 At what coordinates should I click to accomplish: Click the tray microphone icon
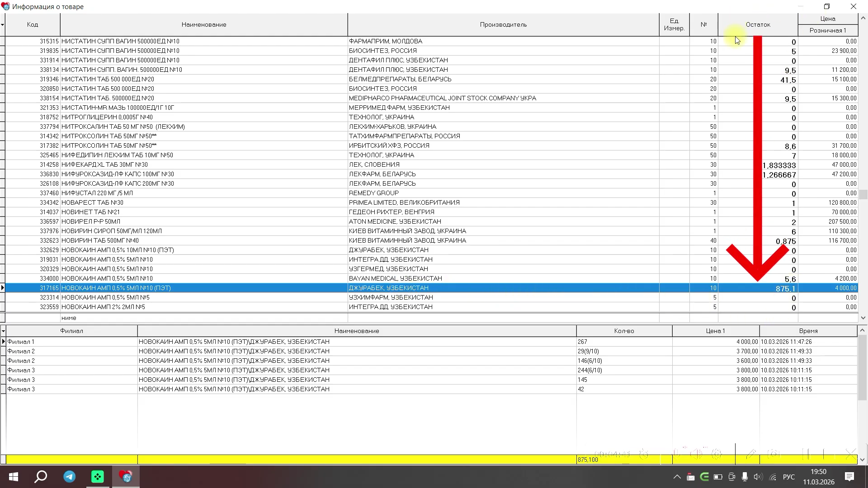pos(745,477)
